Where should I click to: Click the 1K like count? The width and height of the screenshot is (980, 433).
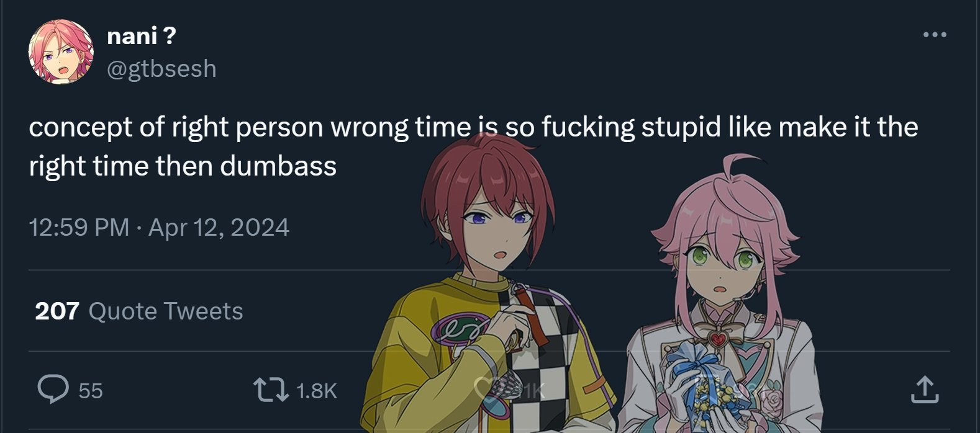click(531, 390)
